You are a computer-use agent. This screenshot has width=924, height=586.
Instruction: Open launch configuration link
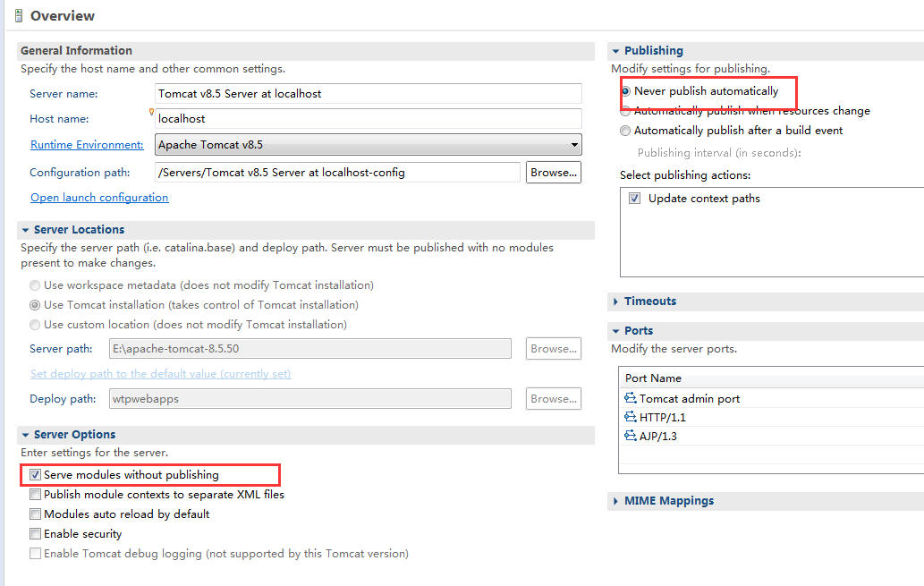99,198
